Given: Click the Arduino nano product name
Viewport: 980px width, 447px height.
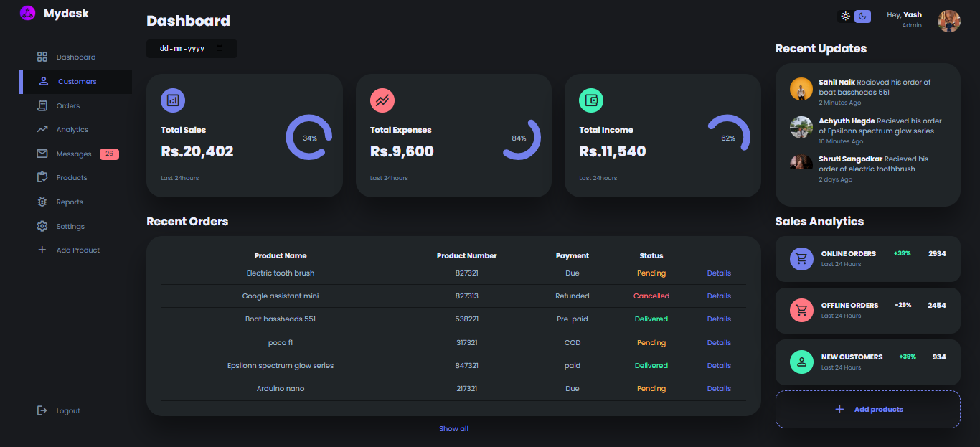Looking at the screenshot, I should pyautogui.click(x=281, y=388).
